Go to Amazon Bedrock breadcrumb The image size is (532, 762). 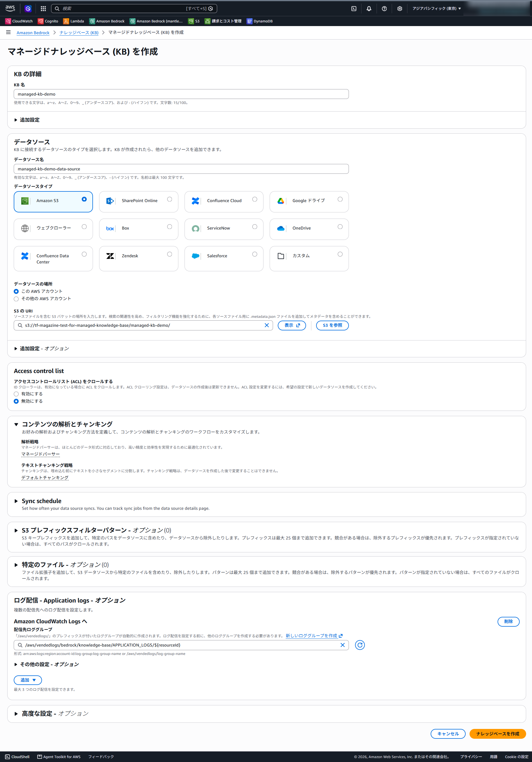tap(33, 33)
